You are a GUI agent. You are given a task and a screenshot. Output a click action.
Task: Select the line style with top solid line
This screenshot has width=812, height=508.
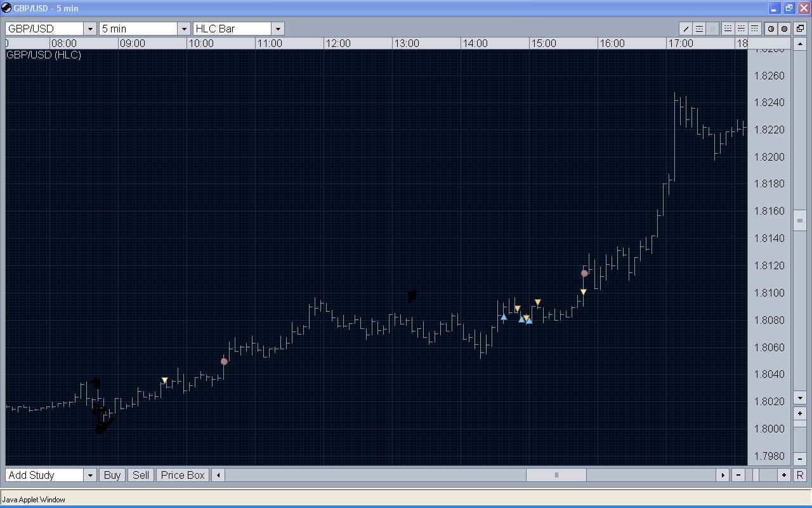[754, 29]
